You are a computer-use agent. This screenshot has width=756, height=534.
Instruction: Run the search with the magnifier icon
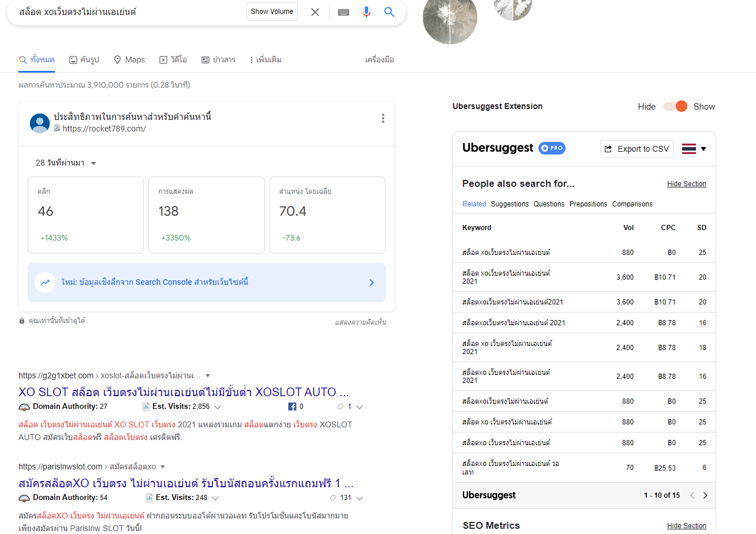coord(390,12)
